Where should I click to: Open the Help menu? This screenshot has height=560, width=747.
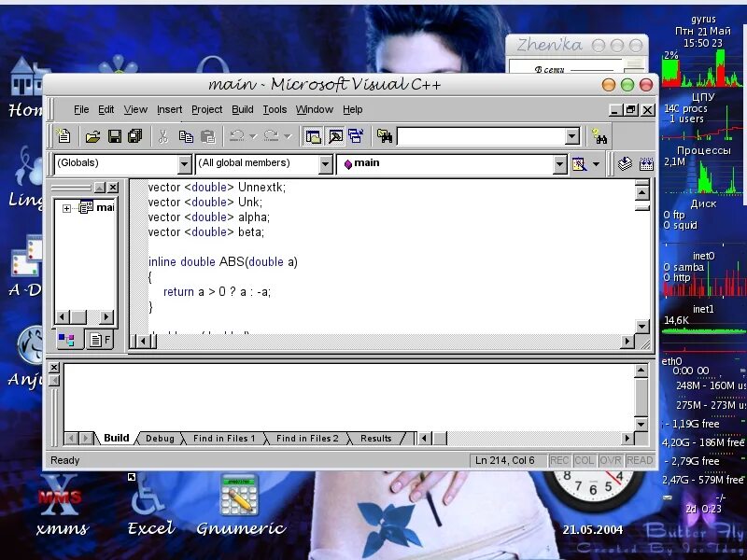point(353,109)
